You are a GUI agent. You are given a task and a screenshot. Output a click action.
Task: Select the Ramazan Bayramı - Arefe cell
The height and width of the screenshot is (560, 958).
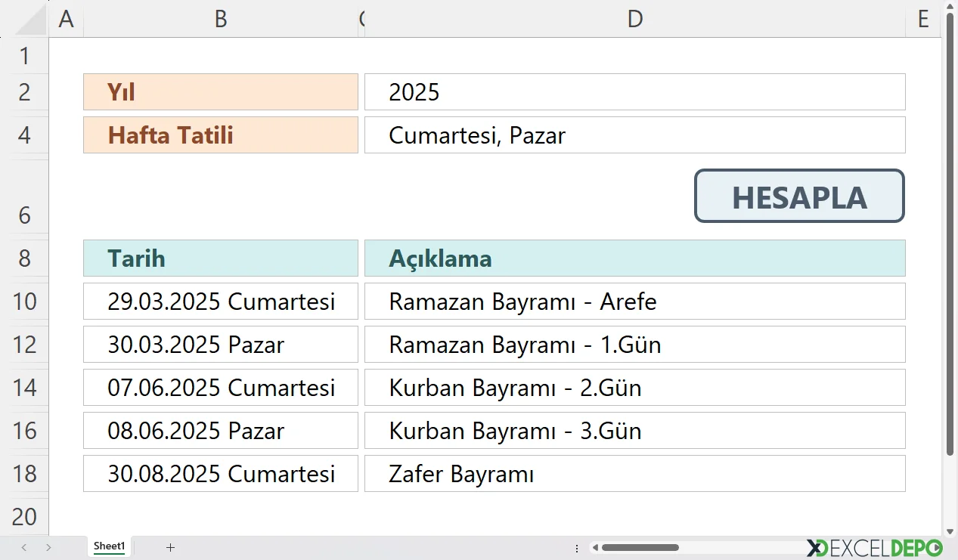pyautogui.click(x=635, y=302)
